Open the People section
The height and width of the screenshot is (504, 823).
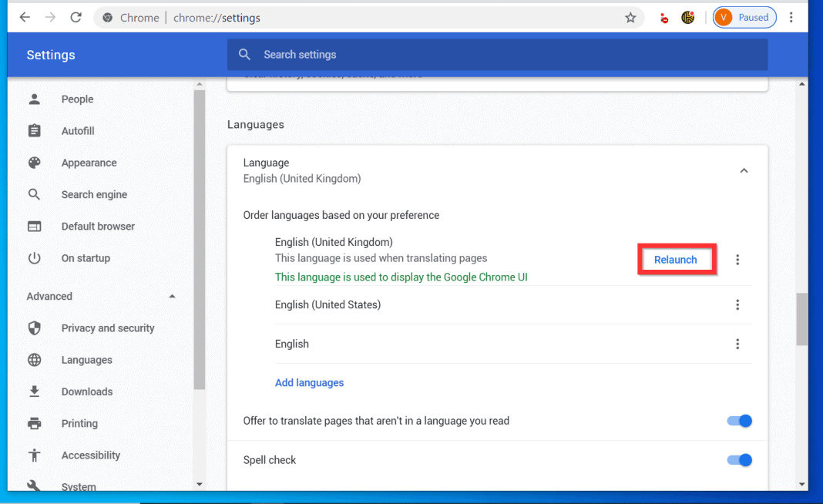coord(77,99)
